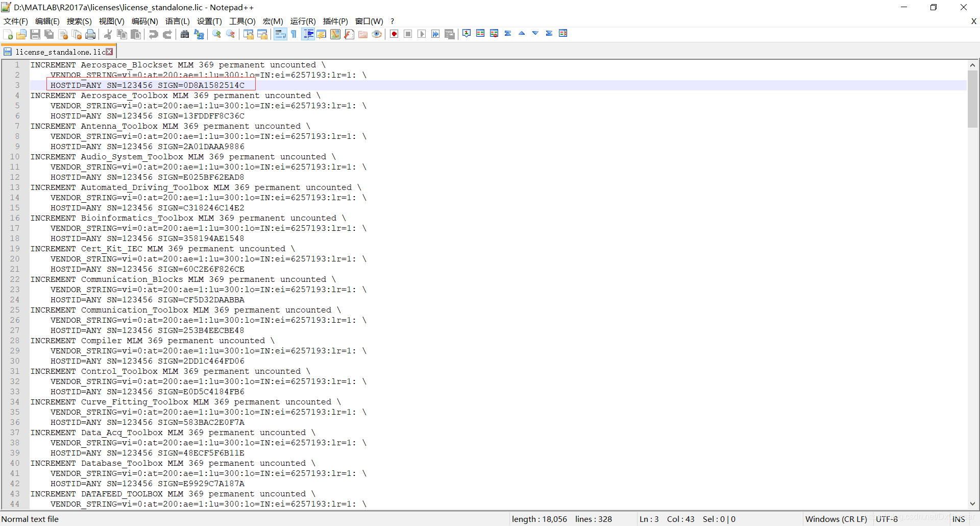The height and width of the screenshot is (526, 980).
Task: Click the Zoom In magnifier icon
Action: coord(217,34)
